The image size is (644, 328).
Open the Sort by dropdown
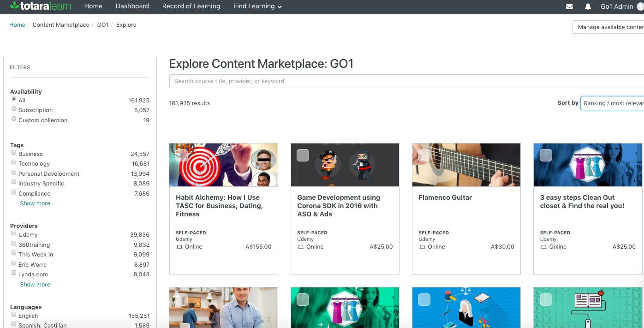612,103
